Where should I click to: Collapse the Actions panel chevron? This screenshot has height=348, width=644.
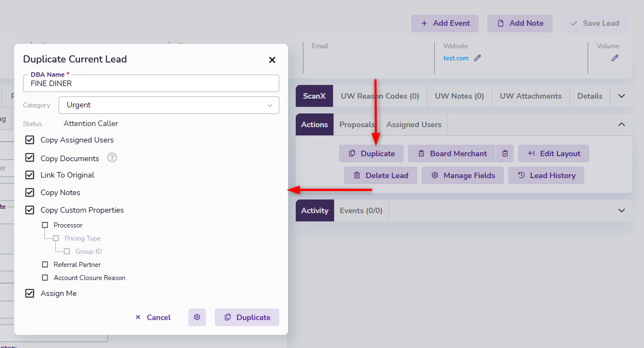[622, 124]
